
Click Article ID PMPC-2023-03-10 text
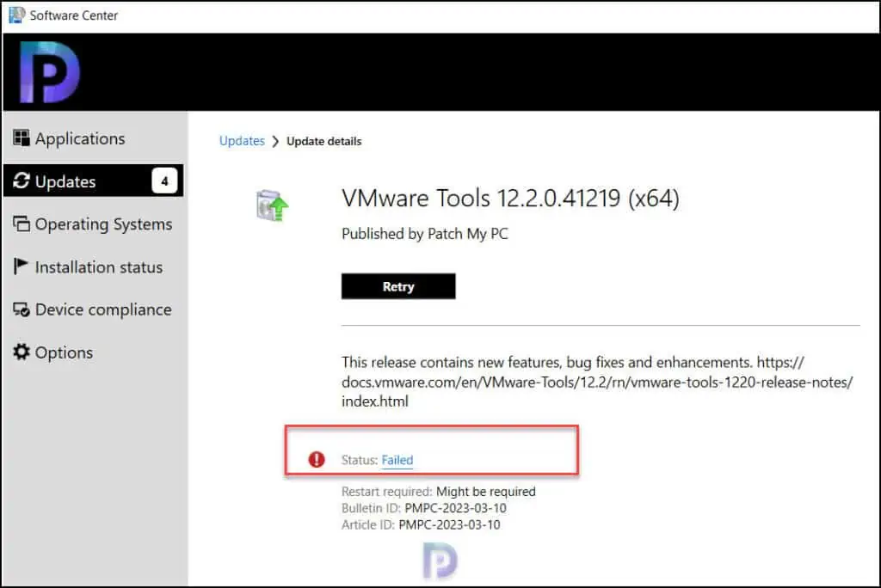(420, 524)
